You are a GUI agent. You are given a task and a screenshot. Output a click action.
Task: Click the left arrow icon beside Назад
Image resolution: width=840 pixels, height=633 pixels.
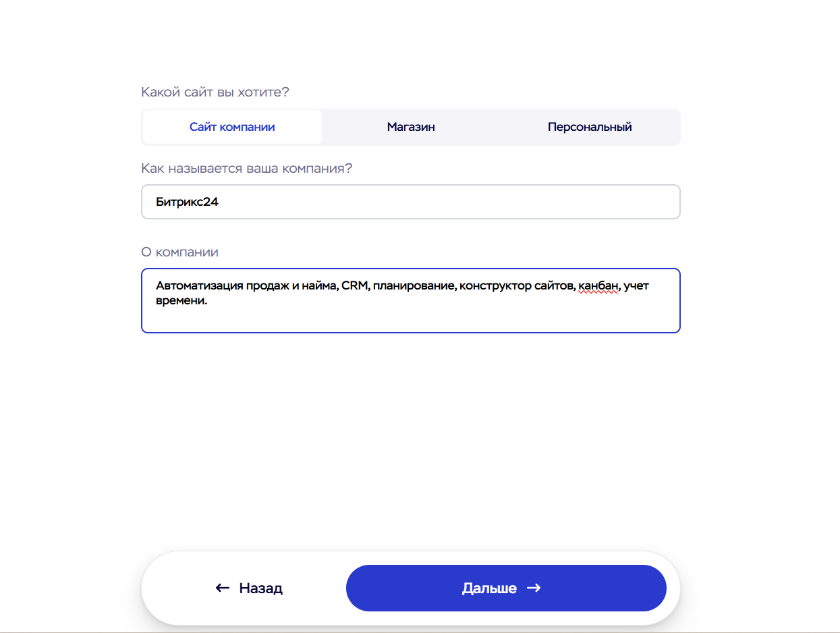[223, 588]
